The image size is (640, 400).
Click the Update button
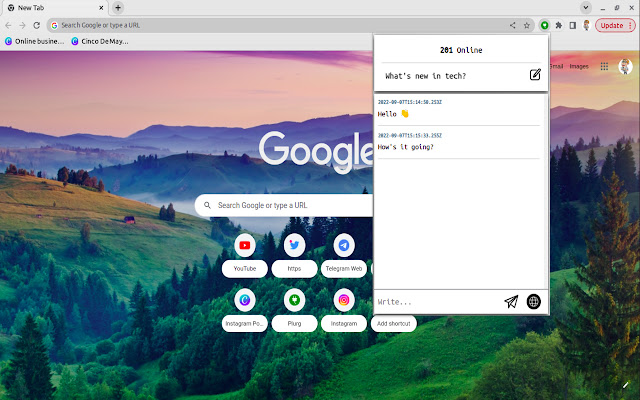pyautogui.click(x=616, y=25)
